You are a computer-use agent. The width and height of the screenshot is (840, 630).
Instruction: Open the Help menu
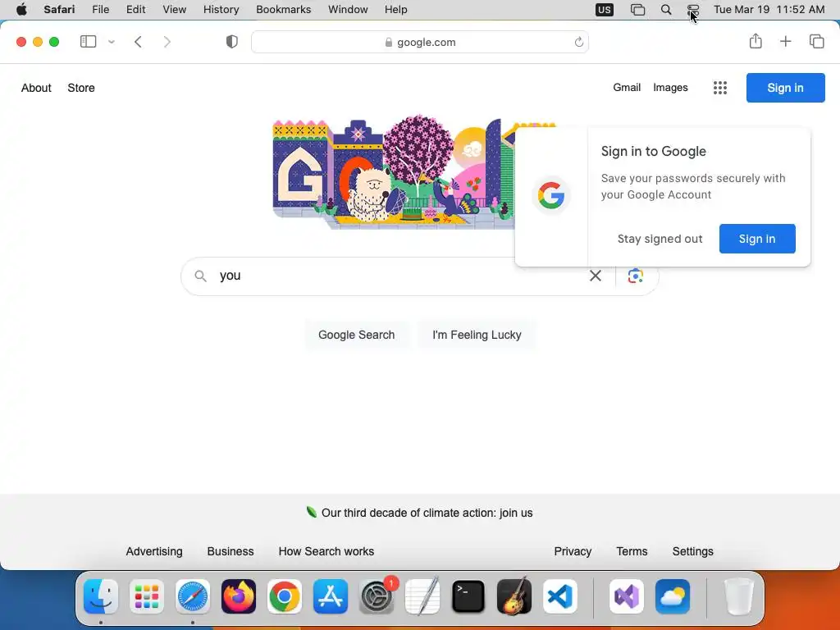(x=396, y=10)
